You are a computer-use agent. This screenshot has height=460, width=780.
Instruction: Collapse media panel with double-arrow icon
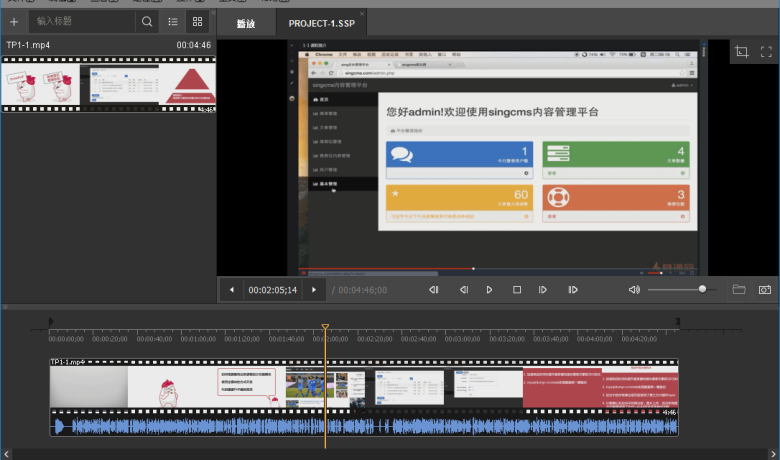point(213,12)
